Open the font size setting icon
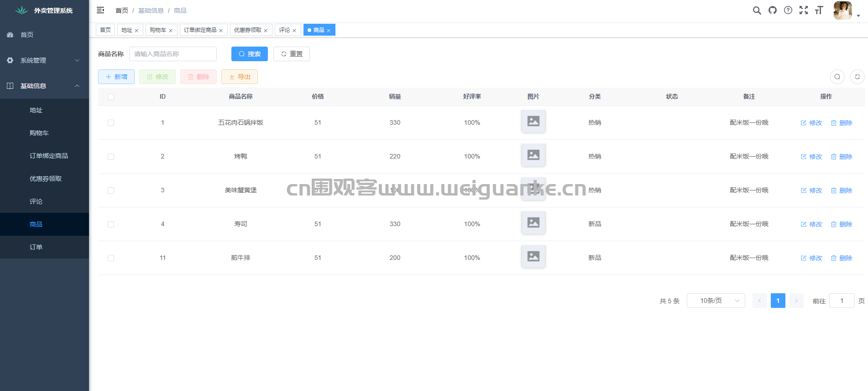868x391 pixels. click(x=819, y=11)
